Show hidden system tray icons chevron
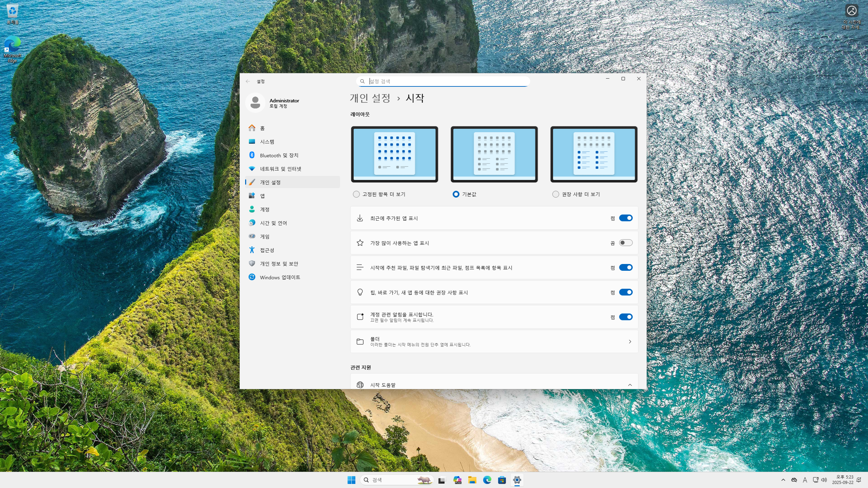 (783, 480)
